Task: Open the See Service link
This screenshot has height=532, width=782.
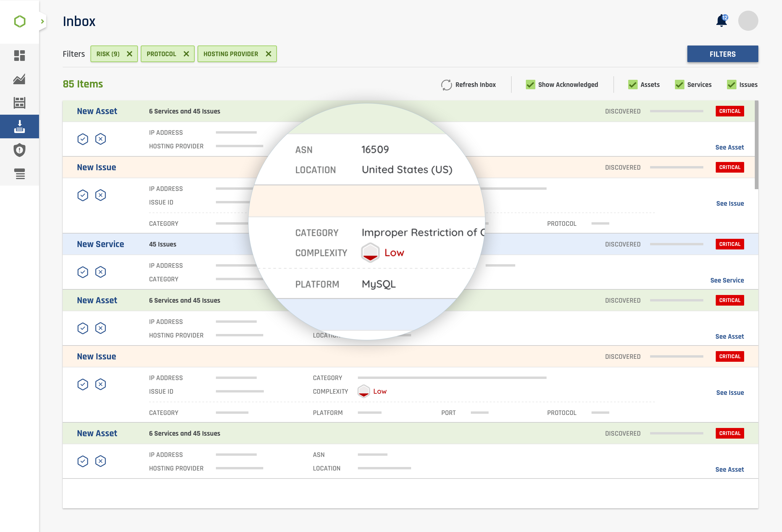Action: (x=727, y=280)
